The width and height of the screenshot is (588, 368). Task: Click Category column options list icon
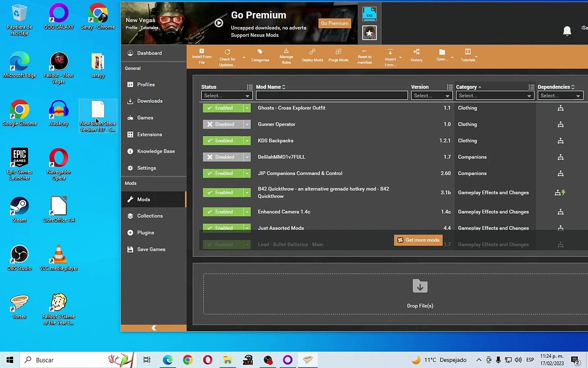[531, 87]
